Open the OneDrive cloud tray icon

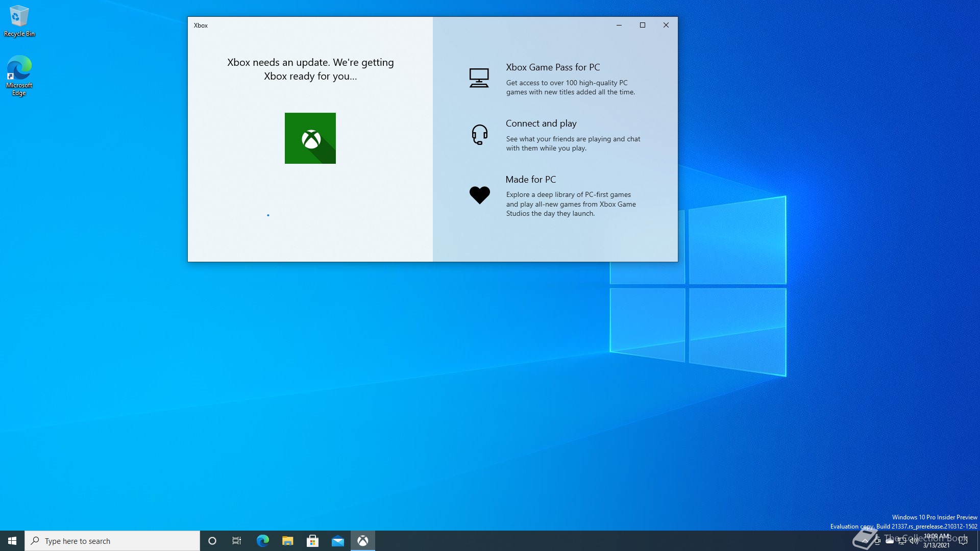(890, 541)
